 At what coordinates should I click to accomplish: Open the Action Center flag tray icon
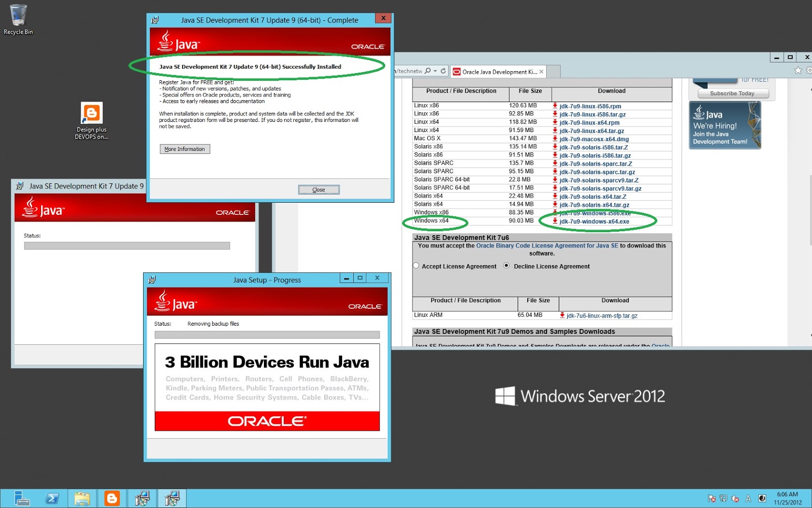click(712, 498)
